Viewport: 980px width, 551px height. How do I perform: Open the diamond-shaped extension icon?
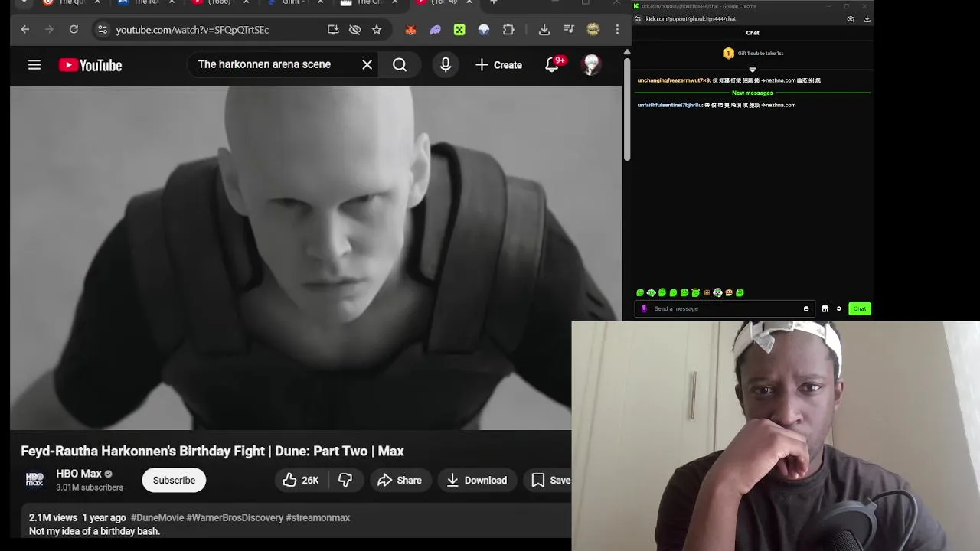[484, 30]
